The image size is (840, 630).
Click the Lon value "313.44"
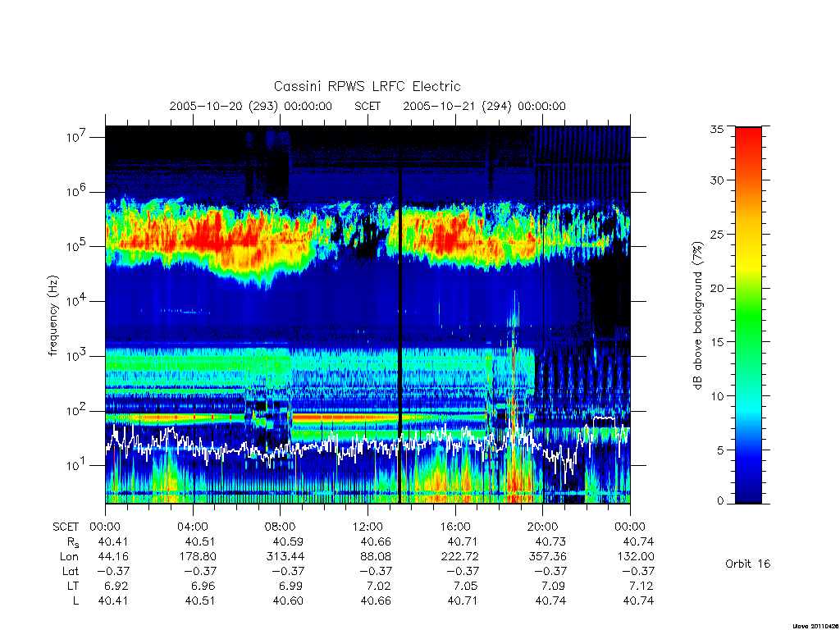pyautogui.click(x=285, y=557)
